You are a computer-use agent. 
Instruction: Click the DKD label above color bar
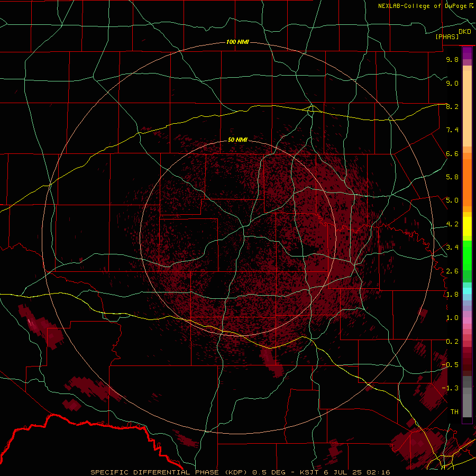(465, 32)
